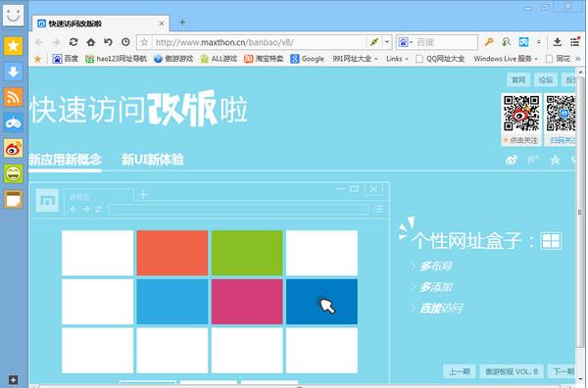Expand the Windows Live 服务 bookmark folder
588x388 pixels.
click(x=506, y=59)
